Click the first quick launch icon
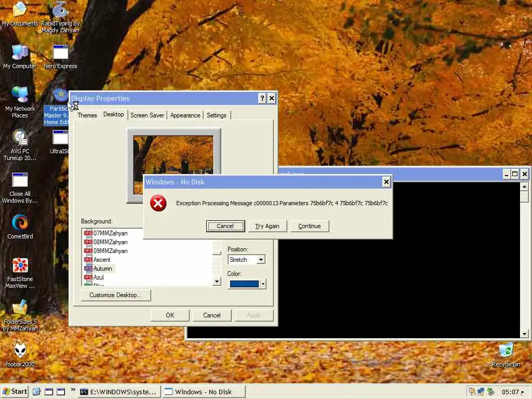The image size is (532, 399). pos(37,392)
